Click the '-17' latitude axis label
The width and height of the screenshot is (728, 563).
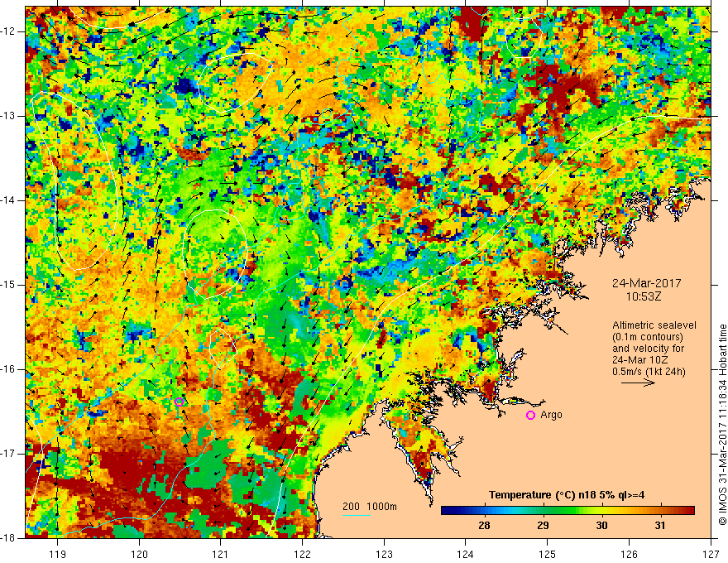[x=9, y=454]
